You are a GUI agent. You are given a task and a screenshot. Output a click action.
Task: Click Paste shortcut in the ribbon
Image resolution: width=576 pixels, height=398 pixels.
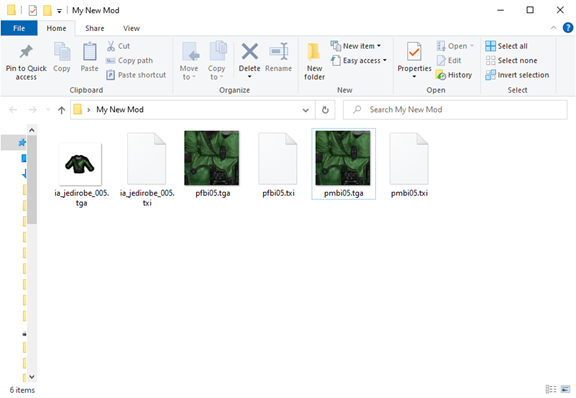136,75
